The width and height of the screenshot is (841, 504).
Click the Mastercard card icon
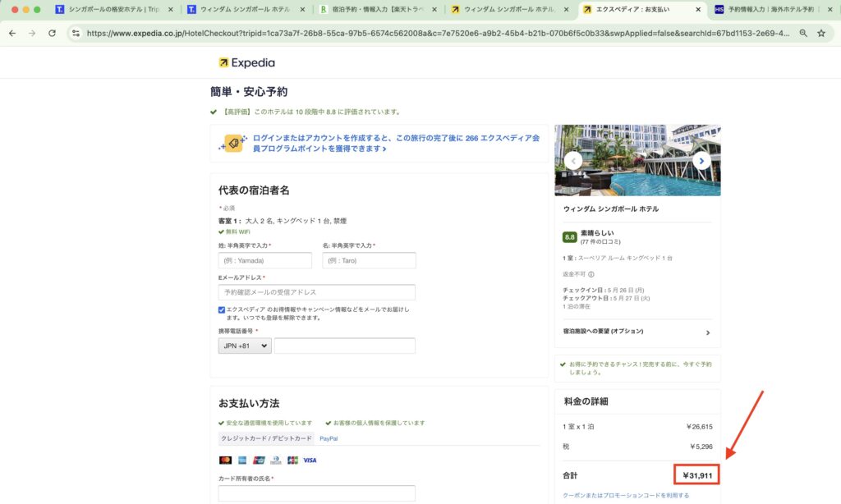225,460
